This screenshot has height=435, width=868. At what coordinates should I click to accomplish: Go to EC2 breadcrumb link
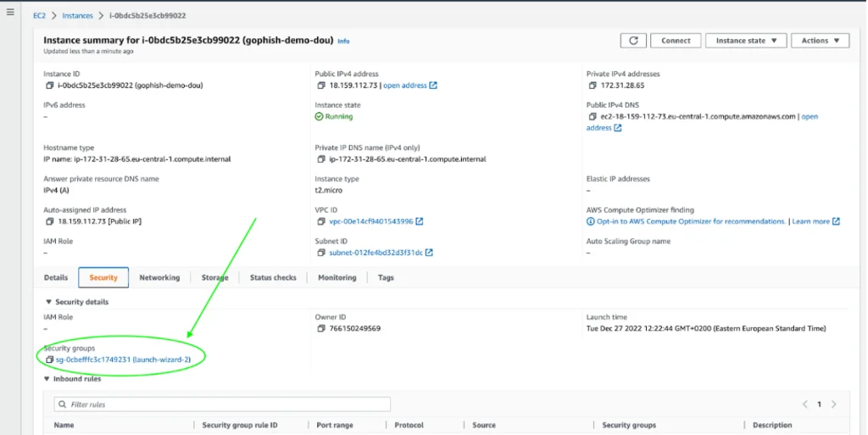[39, 15]
